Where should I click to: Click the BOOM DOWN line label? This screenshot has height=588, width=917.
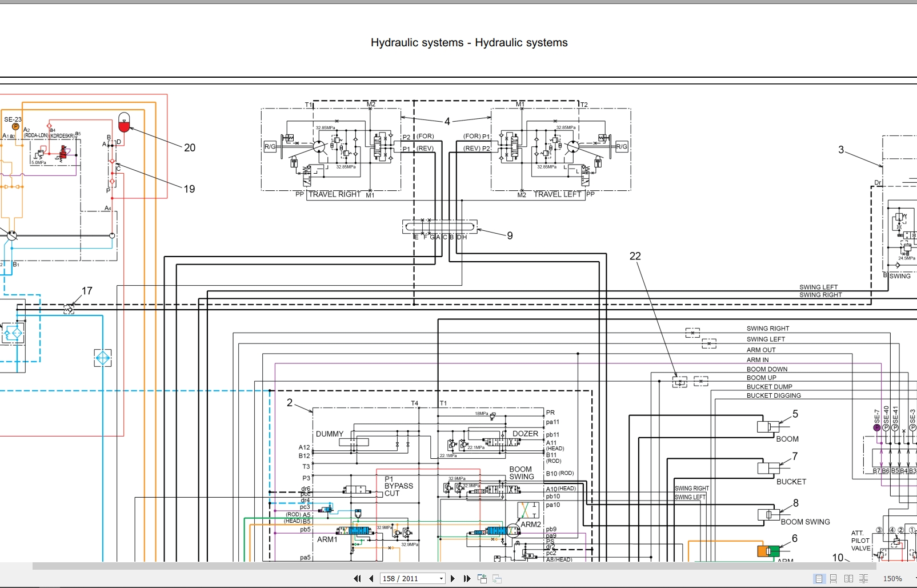[x=767, y=369]
